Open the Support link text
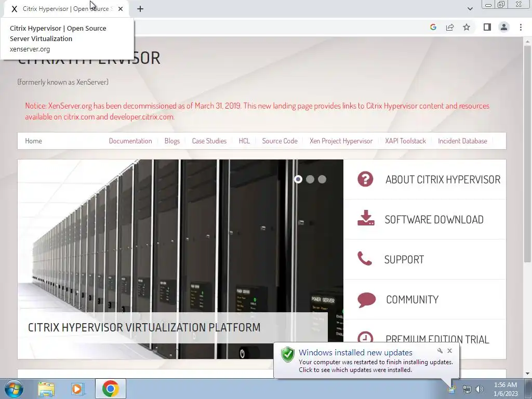Viewport: 532px width, 399px height. pyautogui.click(x=404, y=260)
